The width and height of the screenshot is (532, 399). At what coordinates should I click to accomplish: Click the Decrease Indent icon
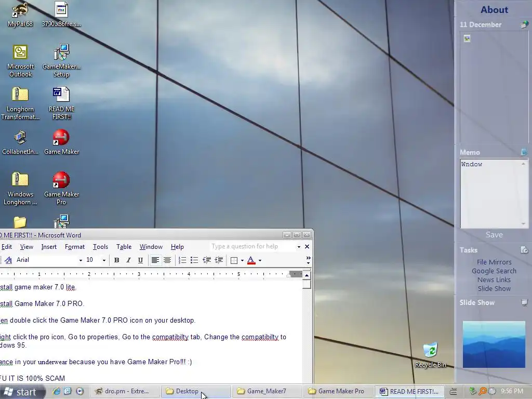207,260
